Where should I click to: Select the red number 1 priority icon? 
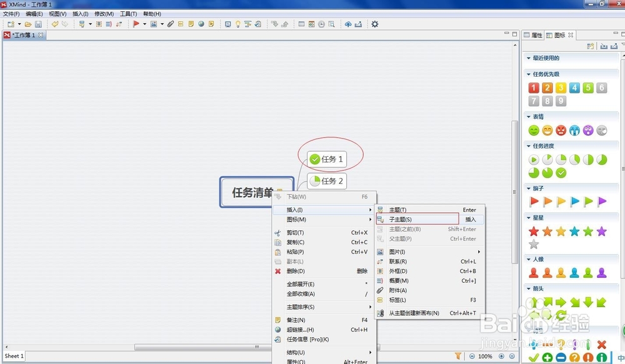tap(534, 87)
